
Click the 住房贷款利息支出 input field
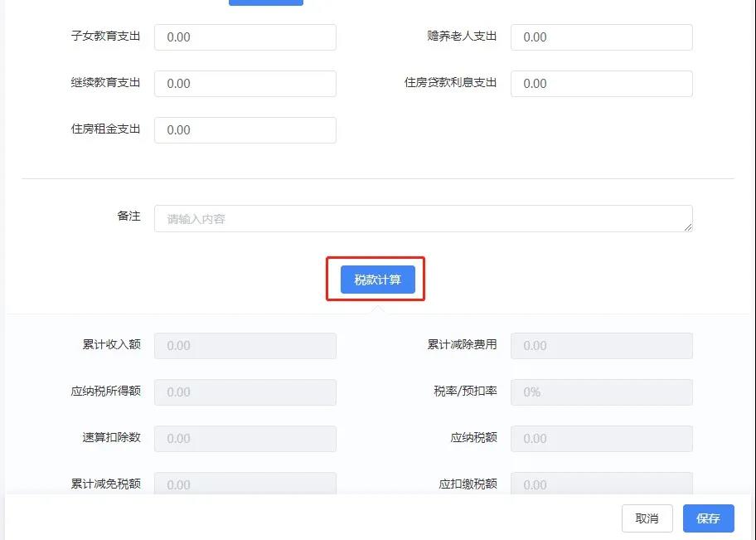coord(601,84)
